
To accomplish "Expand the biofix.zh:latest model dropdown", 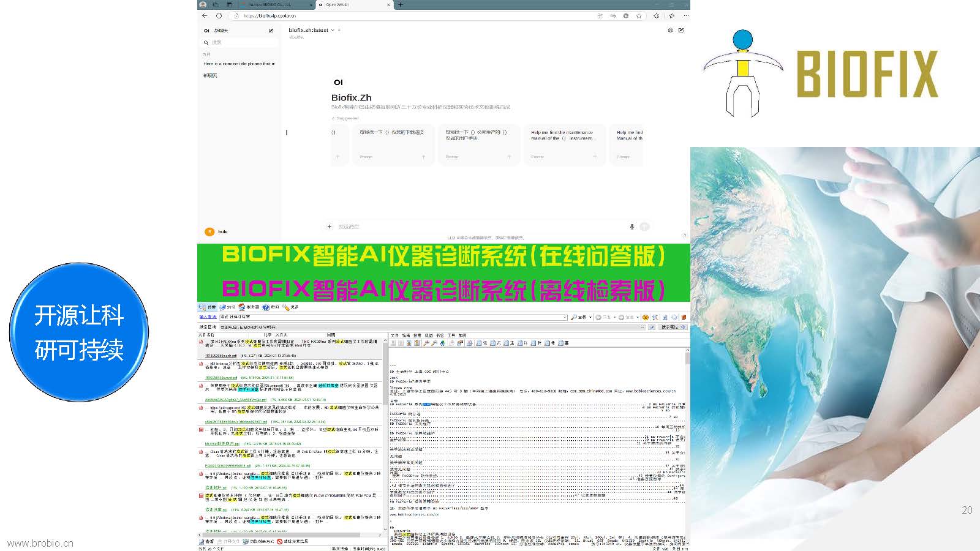I will pyautogui.click(x=333, y=30).
